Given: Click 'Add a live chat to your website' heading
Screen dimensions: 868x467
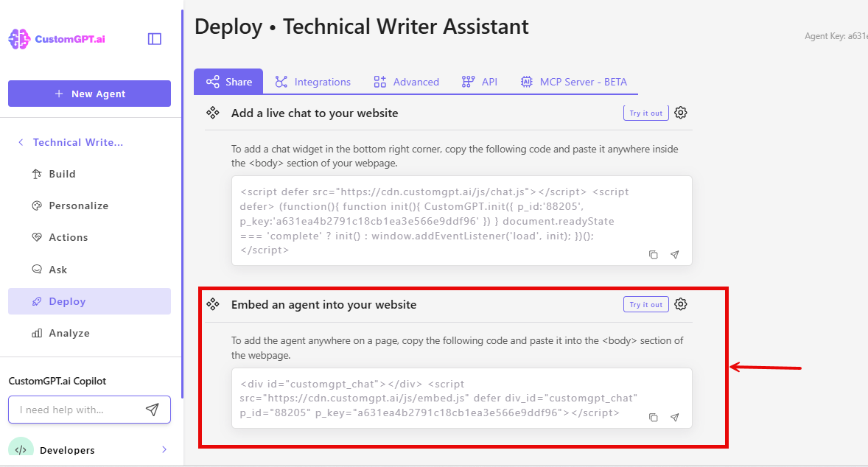Looking at the screenshot, I should click(315, 113).
